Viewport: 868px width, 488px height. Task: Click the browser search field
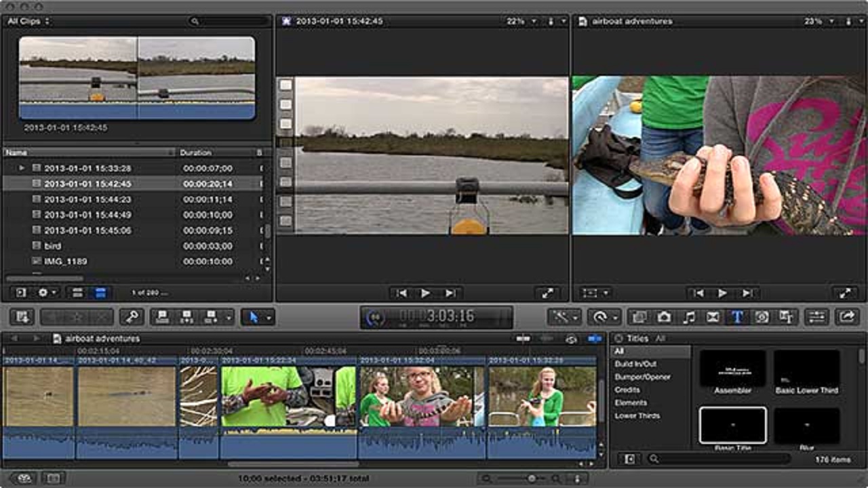point(229,21)
